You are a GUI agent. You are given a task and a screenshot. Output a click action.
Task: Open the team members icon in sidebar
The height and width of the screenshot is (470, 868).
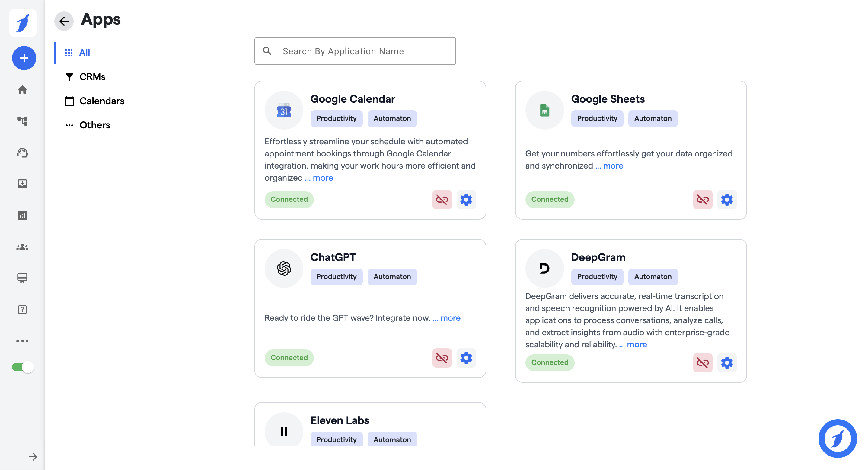[x=22, y=247]
